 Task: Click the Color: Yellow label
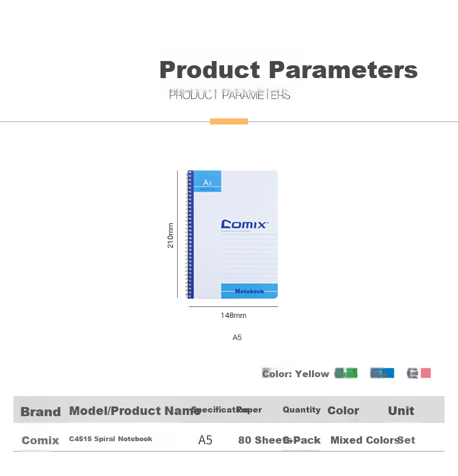pyautogui.click(x=296, y=373)
